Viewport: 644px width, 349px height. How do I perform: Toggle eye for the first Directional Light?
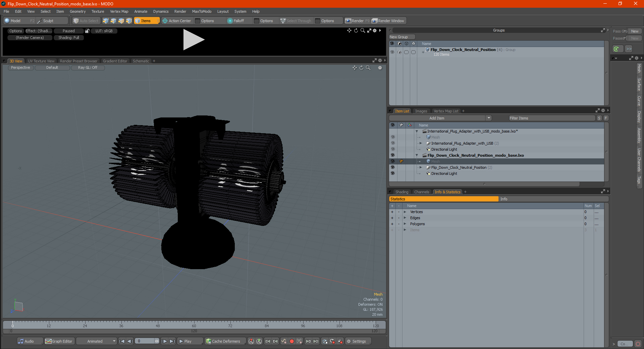pyautogui.click(x=392, y=149)
